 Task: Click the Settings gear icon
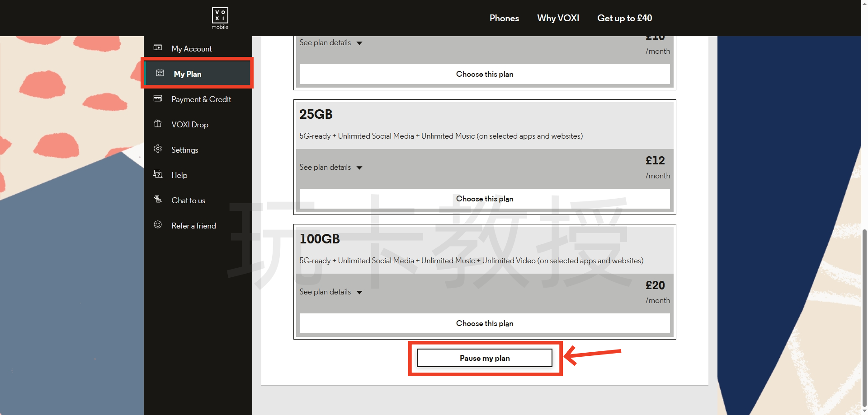click(158, 149)
